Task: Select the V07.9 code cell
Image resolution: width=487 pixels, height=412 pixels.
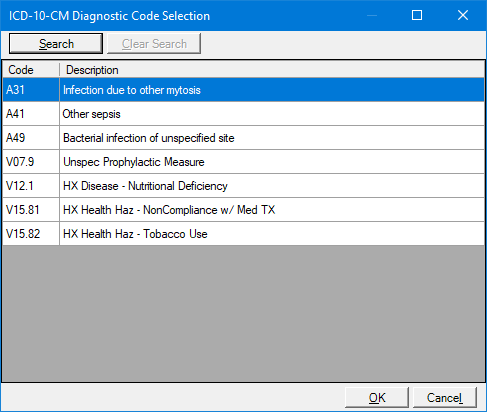Action: click(31, 162)
